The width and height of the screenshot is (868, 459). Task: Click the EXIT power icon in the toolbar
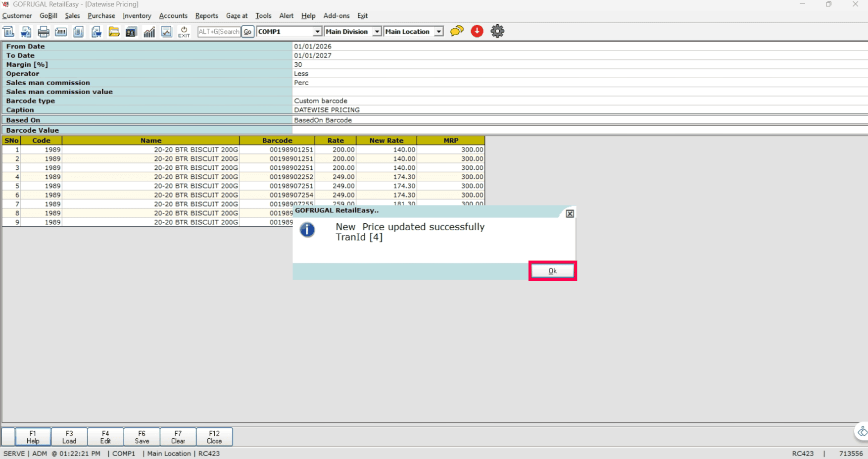coord(184,32)
